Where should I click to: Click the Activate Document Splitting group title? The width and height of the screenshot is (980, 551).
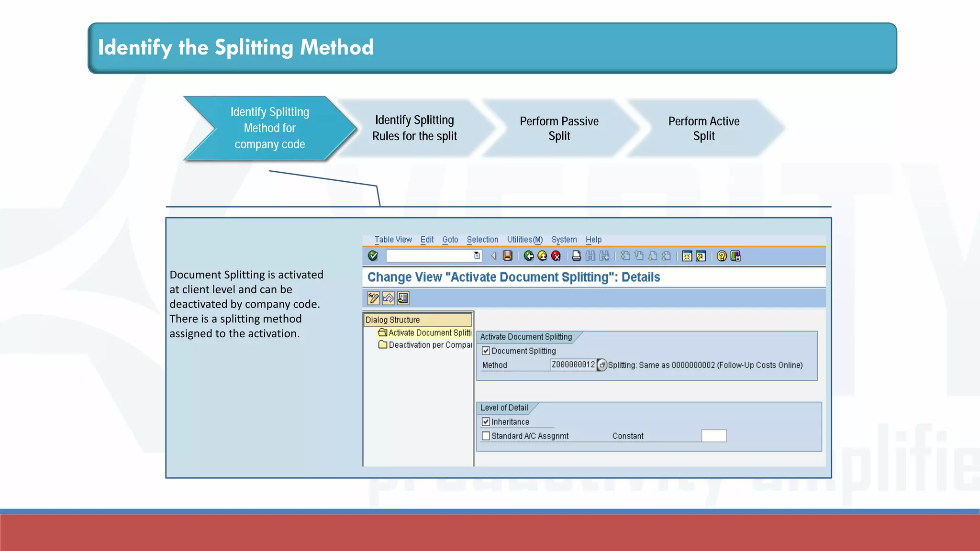tap(526, 337)
